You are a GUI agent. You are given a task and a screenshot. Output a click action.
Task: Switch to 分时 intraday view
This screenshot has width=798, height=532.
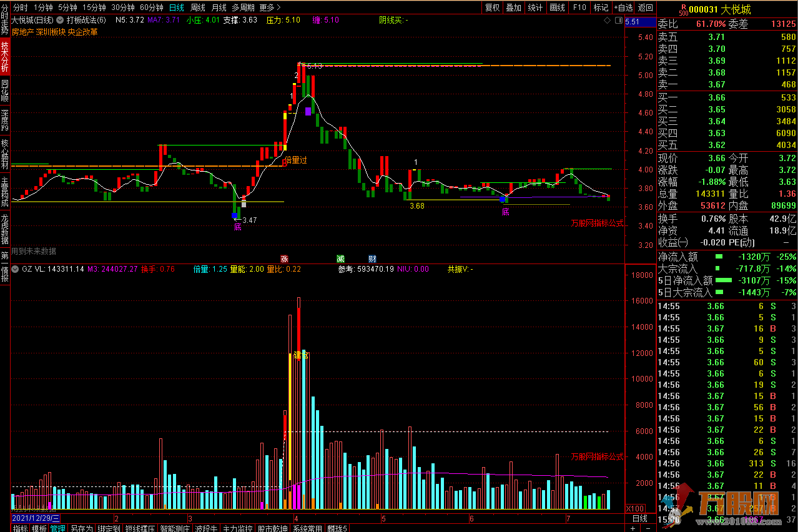click(21, 7)
